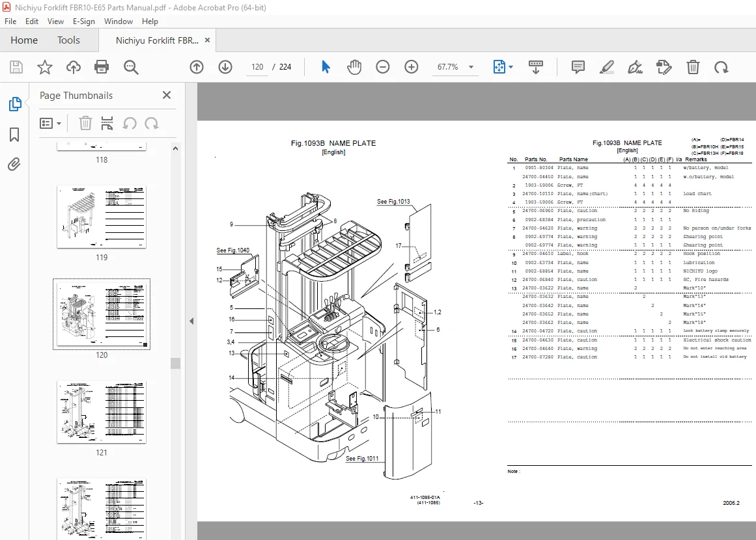
Task: Select the page 119 thumbnail
Action: tap(101, 217)
